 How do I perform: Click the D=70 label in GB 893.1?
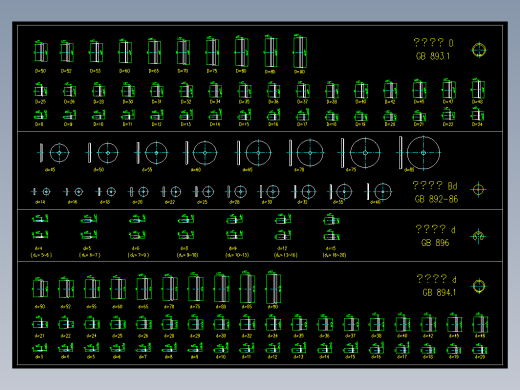click(x=183, y=71)
